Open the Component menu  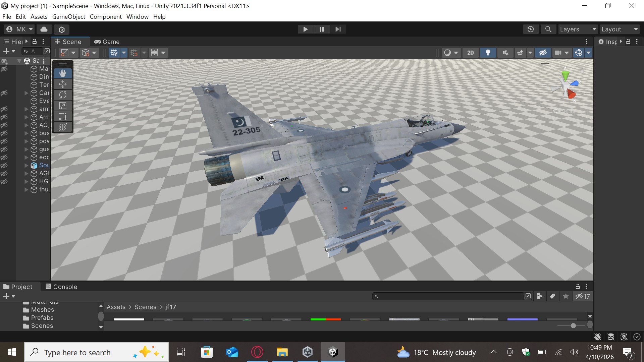[106, 16]
